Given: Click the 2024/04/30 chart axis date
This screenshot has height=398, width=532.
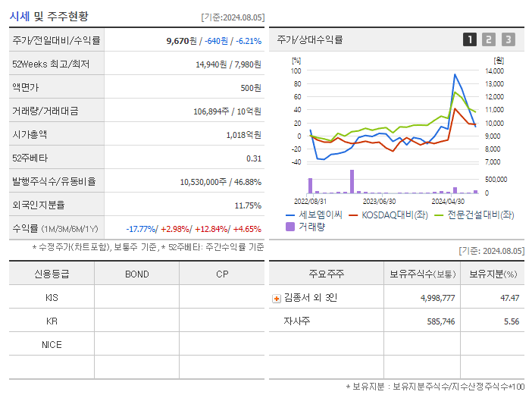Looking at the screenshot, I should tap(448, 201).
